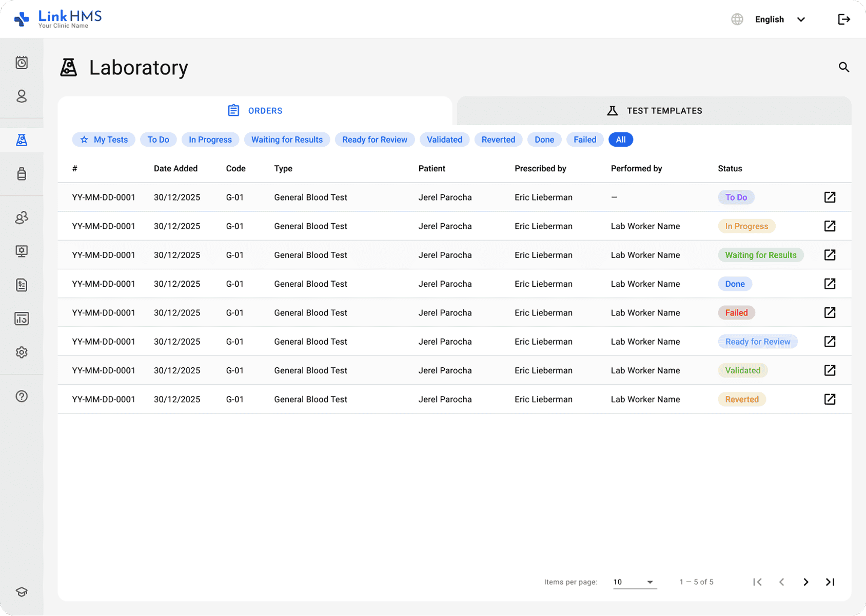Open the graduation cap training icon

22,592
